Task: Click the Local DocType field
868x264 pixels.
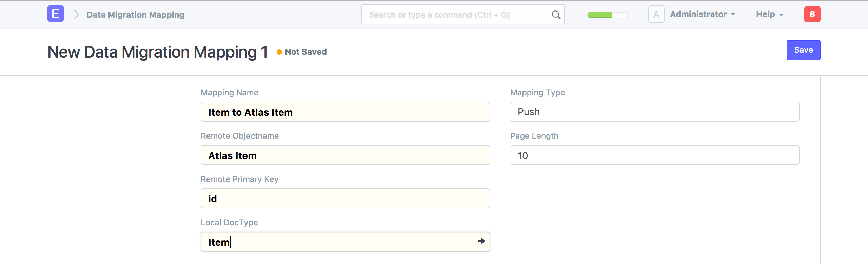Action: click(339, 242)
